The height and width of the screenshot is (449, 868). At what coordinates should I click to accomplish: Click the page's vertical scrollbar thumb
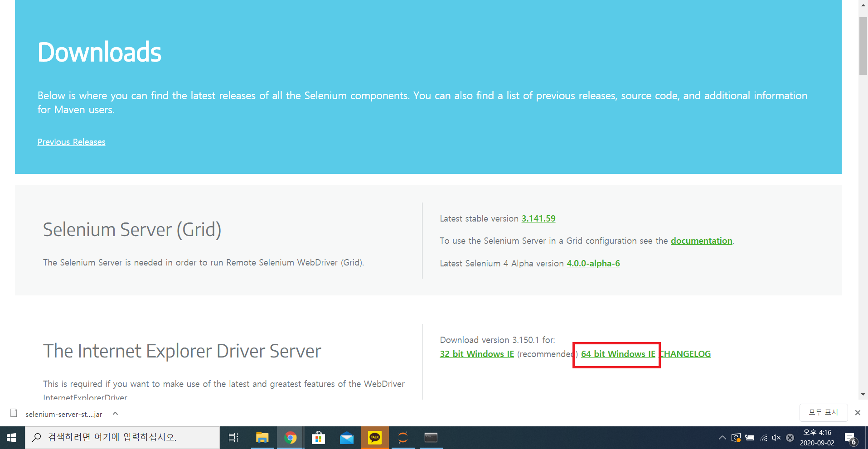coord(863,45)
